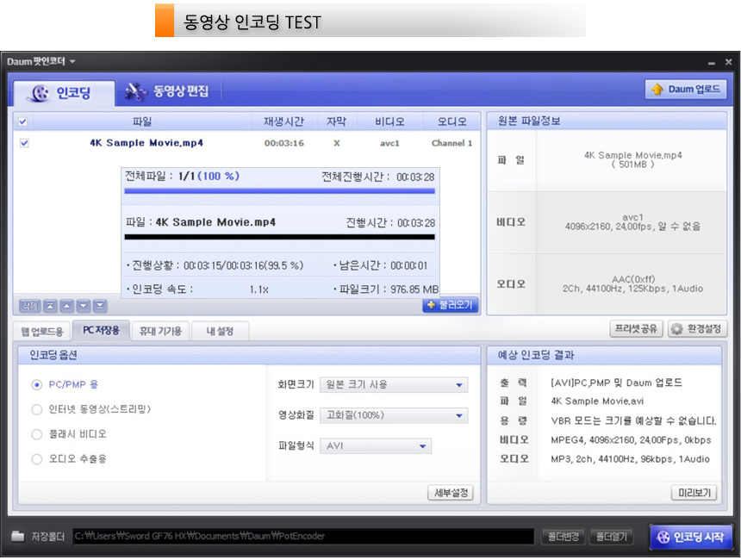The width and height of the screenshot is (741, 560).
Task: Choose the 오디오 추출용 radio option
Action: [x=37, y=459]
